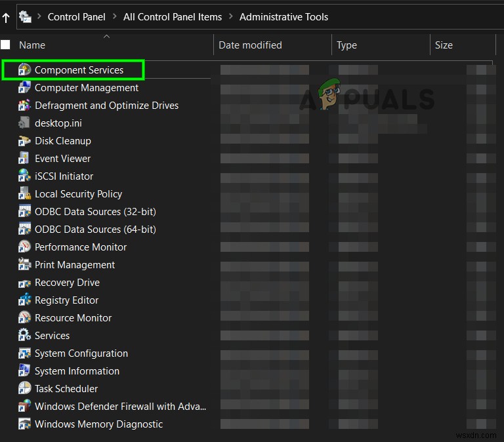
Task: Click the Task Scheduler clock icon
Action: pyautogui.click(x=24, y=388)
